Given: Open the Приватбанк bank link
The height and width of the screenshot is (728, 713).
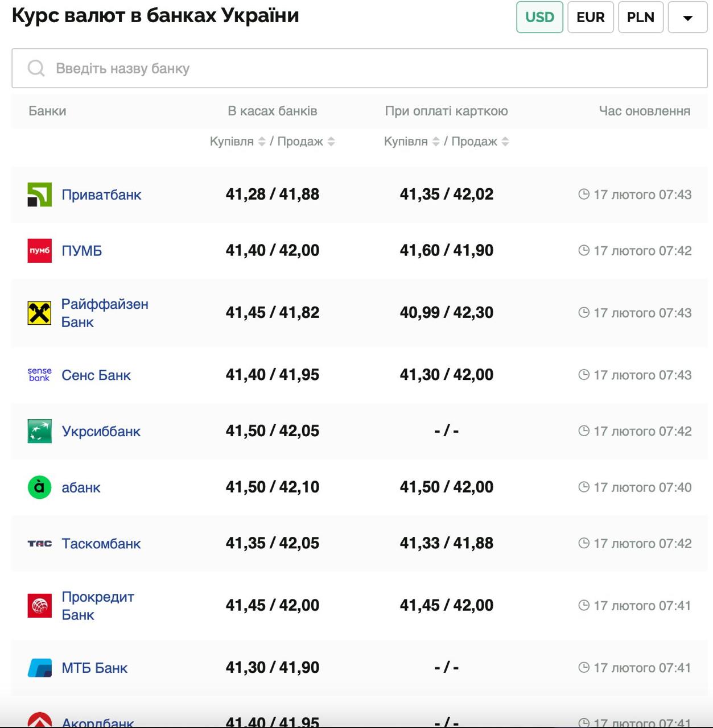Looking at the screenshot, I should pos(101,195).
